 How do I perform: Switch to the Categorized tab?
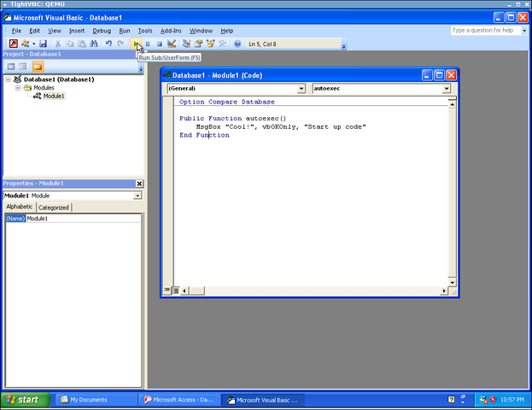[x=54, y=208]
